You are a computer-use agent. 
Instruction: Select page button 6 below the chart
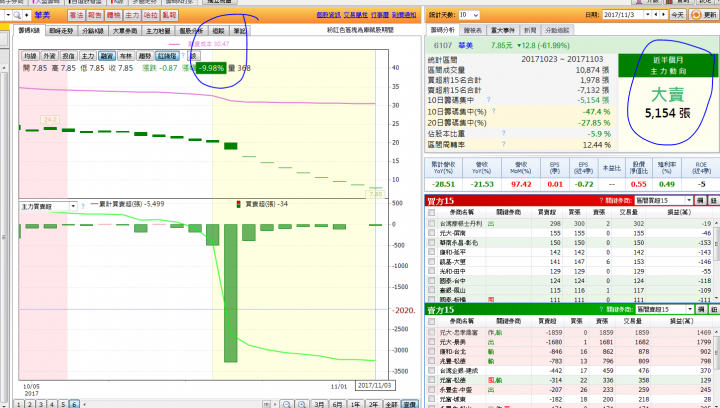click(74, 404)
